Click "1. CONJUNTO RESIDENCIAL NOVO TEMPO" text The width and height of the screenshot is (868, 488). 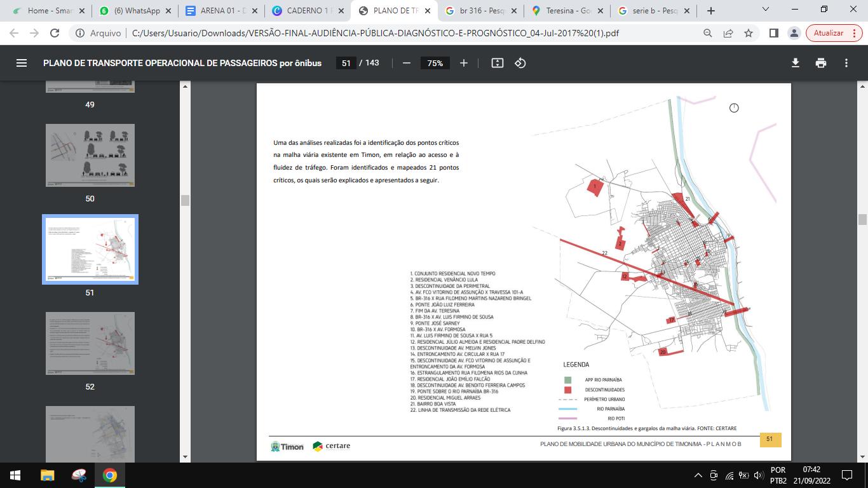click(452, 274)
